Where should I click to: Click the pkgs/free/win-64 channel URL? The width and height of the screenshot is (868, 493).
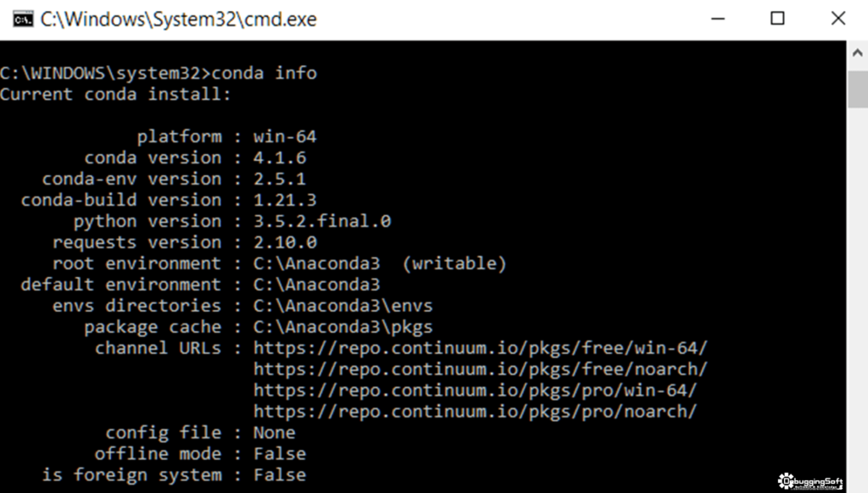481,348
